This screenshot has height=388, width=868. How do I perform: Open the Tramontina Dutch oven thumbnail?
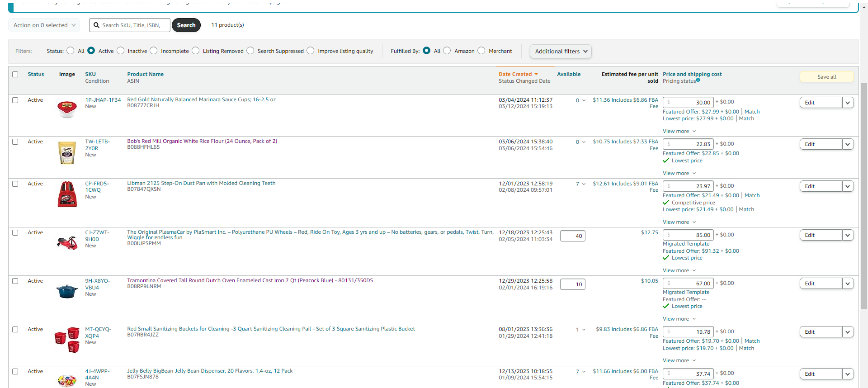(x=67, y=291)
